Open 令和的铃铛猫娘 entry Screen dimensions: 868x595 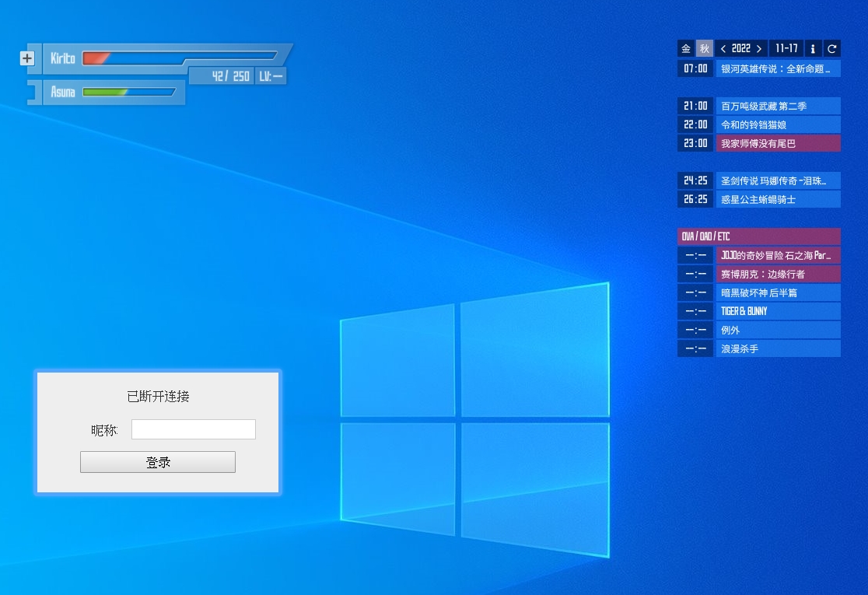pyautogui.click(x=779, y=124)
